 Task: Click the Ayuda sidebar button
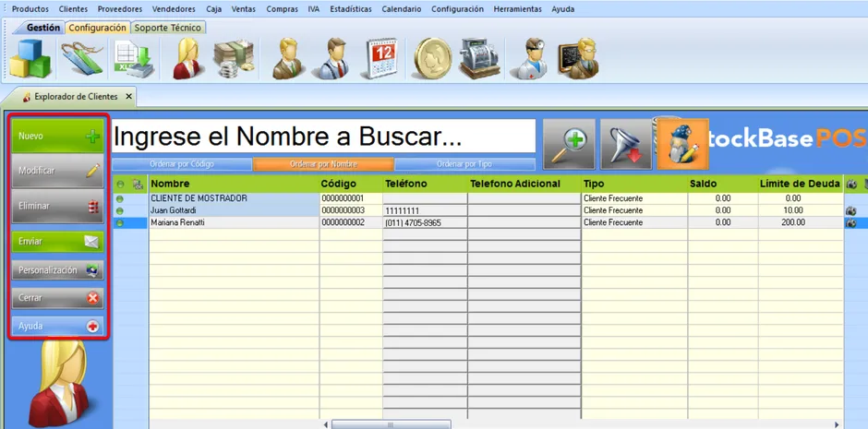(57, 327)
